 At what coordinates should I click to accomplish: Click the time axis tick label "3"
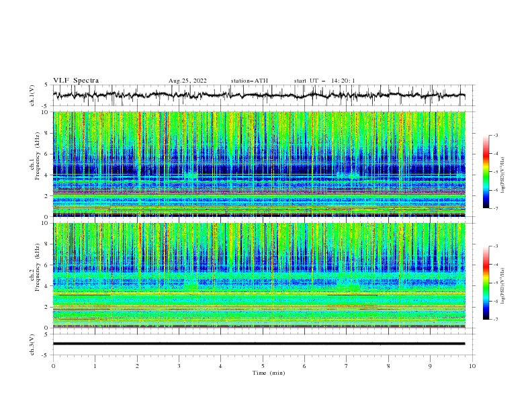pos(179,366)
